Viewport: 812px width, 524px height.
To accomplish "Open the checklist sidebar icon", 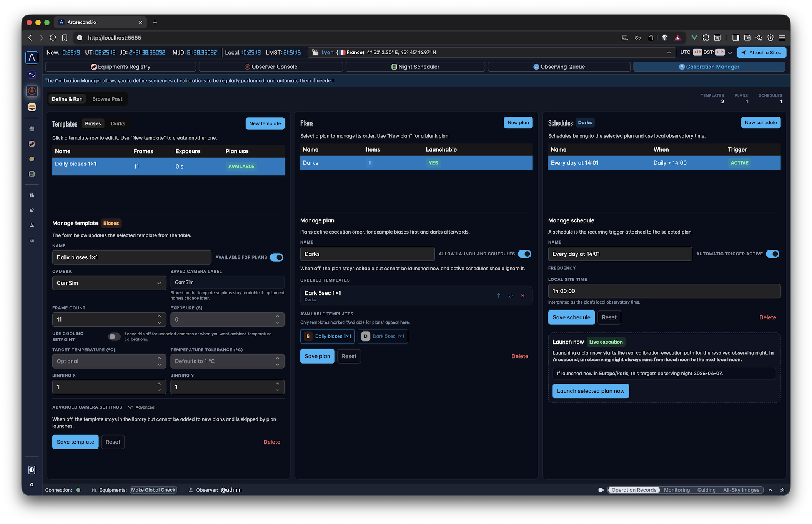I will click(x=32, y=240).
